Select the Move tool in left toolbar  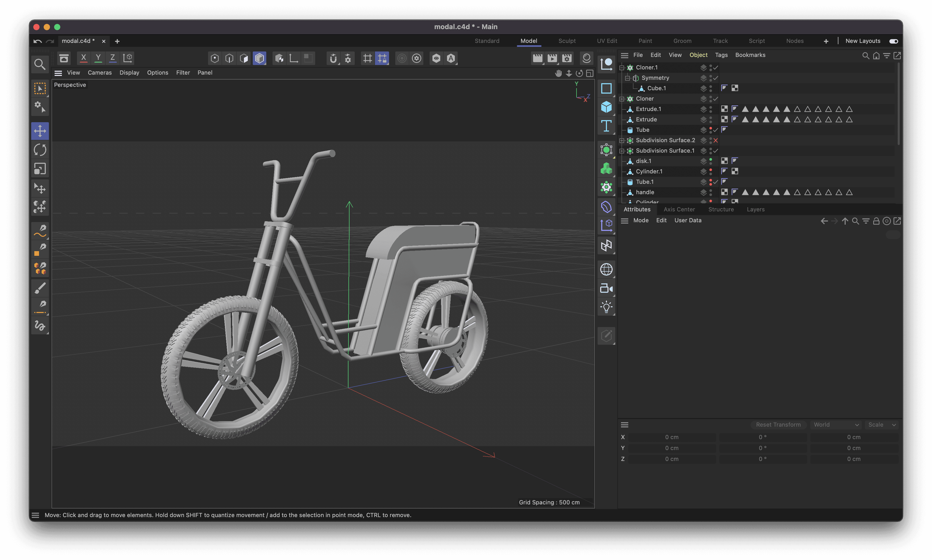tap(40, 131)
